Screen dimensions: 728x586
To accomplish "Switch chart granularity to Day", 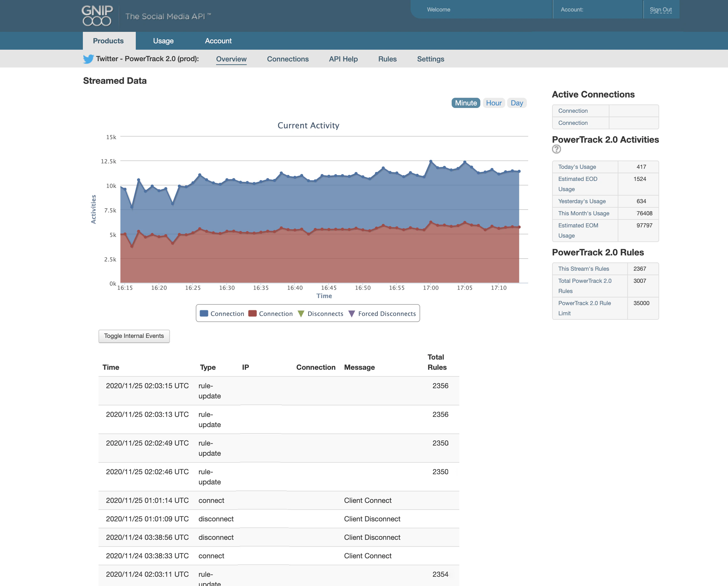I will (x=517, y=103).
